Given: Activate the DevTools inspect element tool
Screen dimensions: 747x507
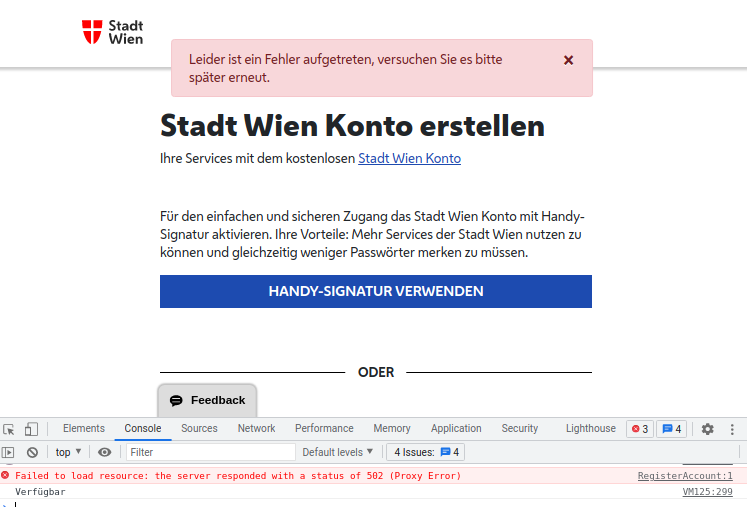Looking at the screenshot, I should click(x=9, y=429).
